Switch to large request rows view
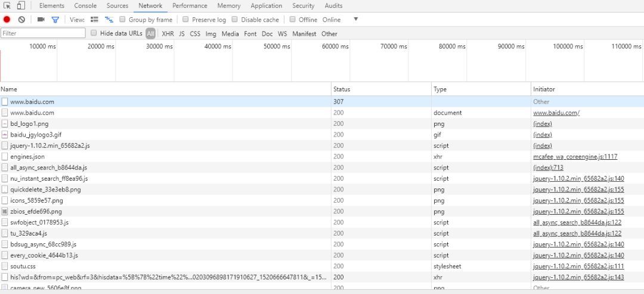The height and width of the screenshot is (294, 644). pyautogui.click(x=94, y=19)
